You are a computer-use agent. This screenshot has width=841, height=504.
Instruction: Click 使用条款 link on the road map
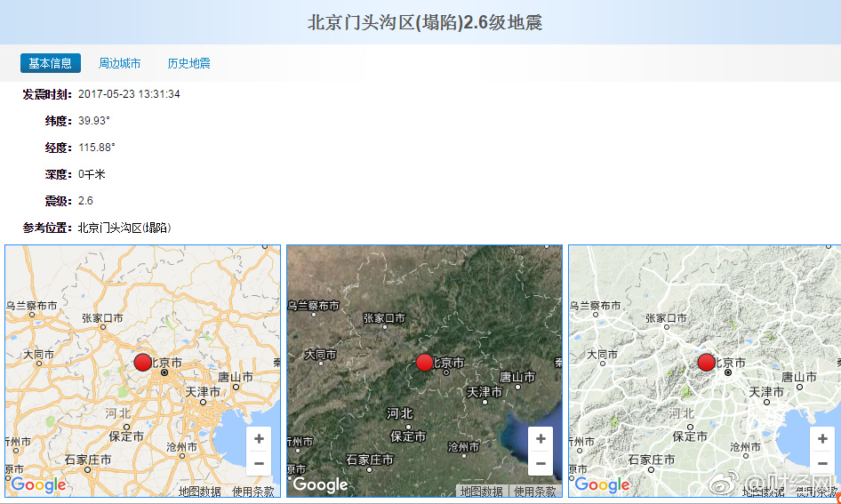(253, 492)
